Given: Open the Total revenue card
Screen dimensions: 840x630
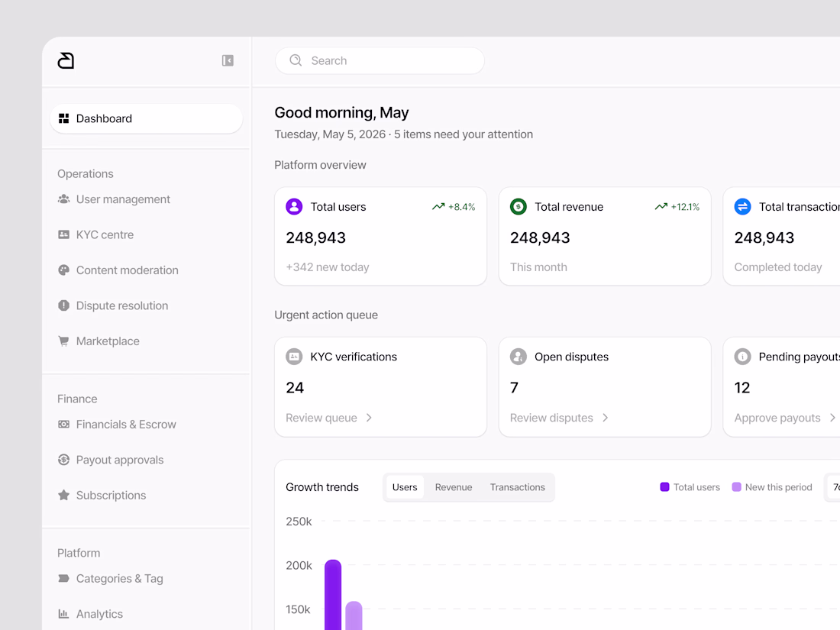Looking at the screenshot, I should (605, 236).
